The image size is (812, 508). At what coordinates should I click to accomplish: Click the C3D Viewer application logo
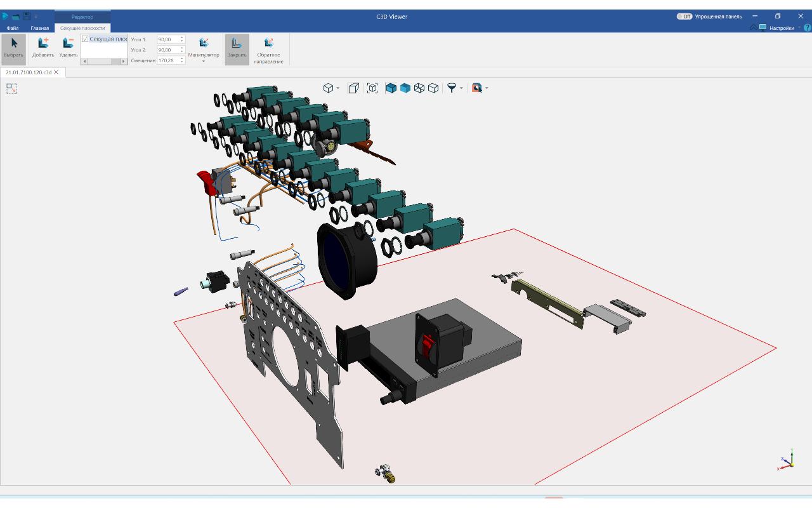tap(5, 16)
